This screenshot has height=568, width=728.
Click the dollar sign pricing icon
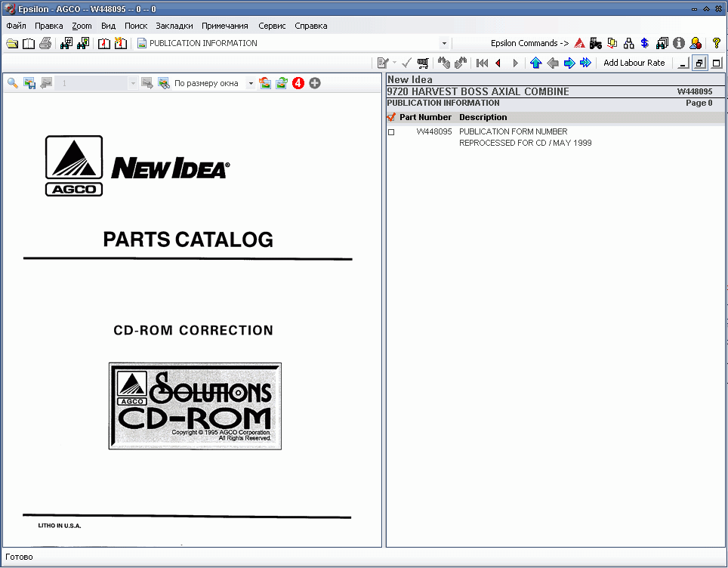coord(644,43)
